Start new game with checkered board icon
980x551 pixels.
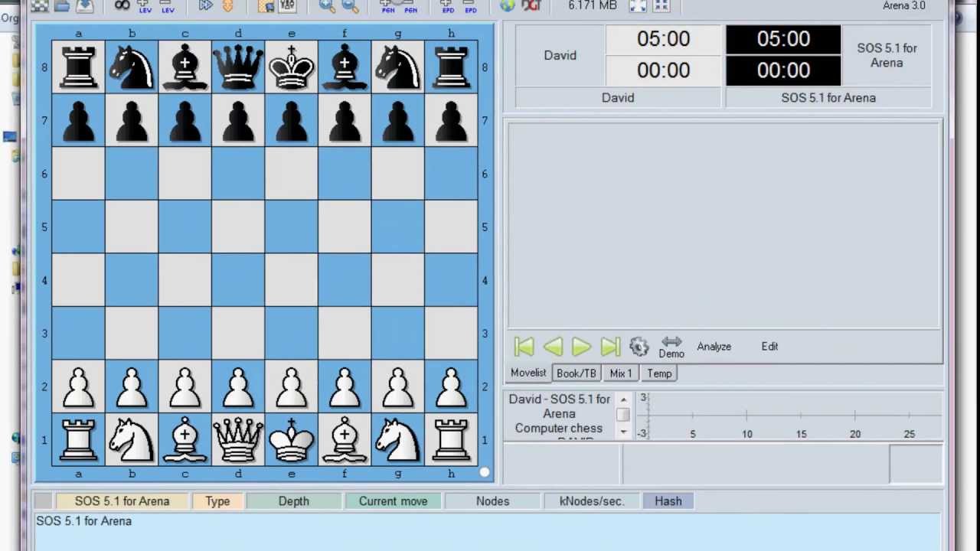[40, 5]
